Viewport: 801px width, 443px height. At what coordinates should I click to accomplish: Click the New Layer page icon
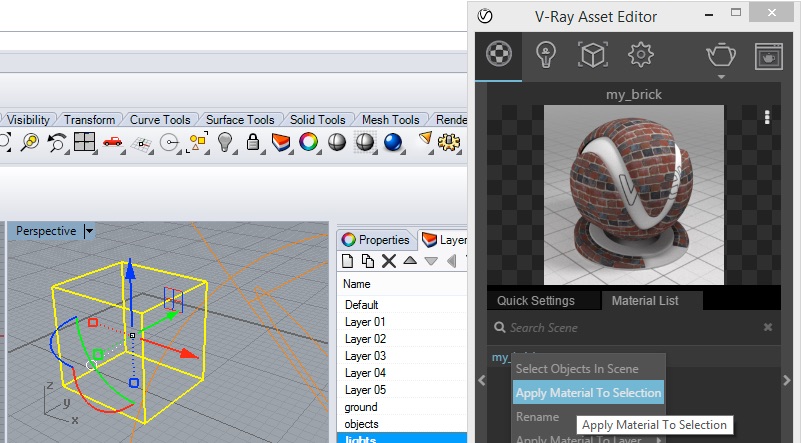[x=347, y=261]
